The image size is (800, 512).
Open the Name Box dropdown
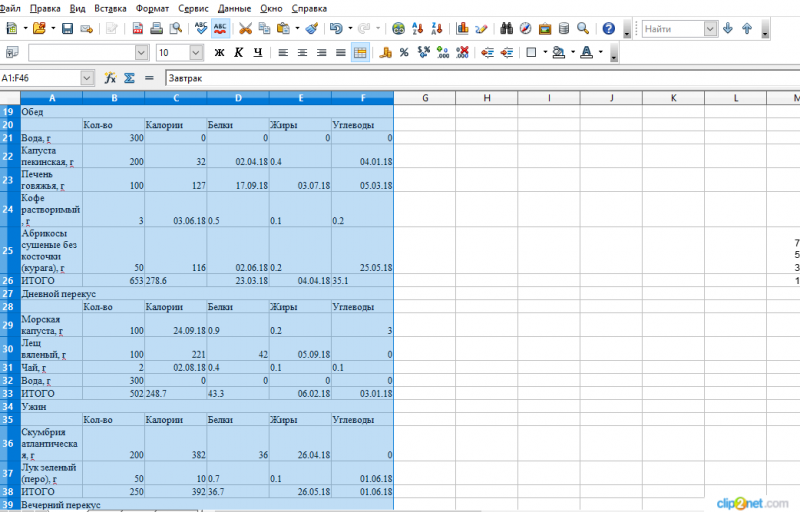pyautogui.click(x=86, y=77)
